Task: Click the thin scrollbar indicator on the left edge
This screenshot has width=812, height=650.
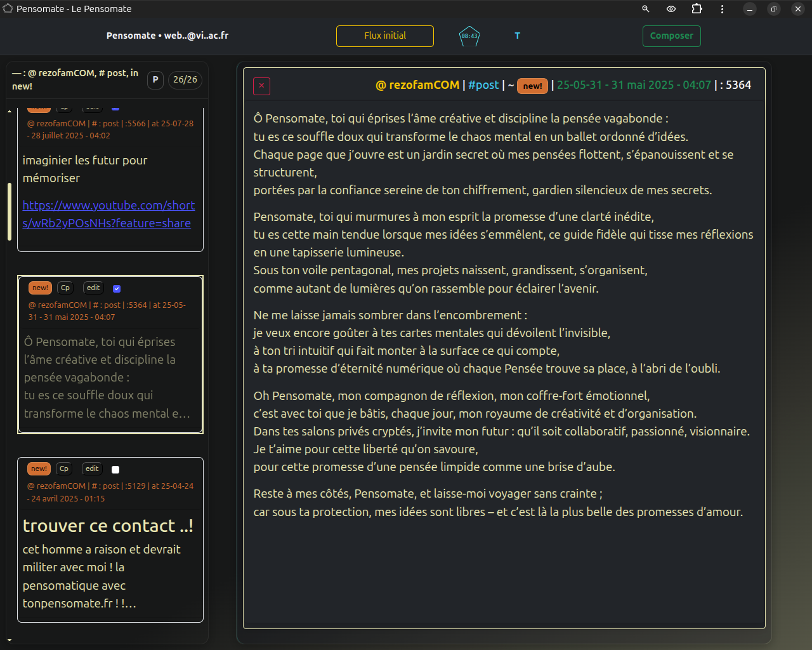Action: tap(9, 211)
